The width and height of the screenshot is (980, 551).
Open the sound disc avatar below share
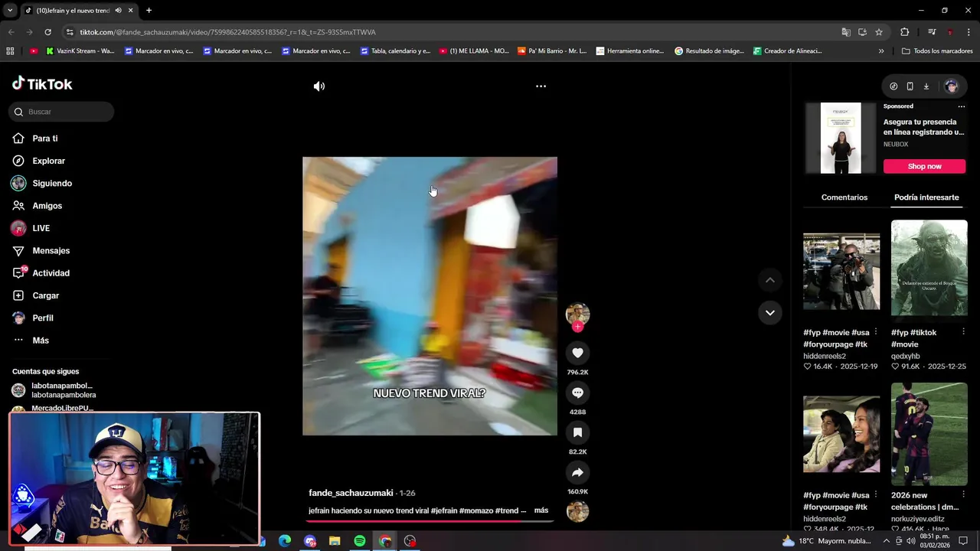(577, 510)
